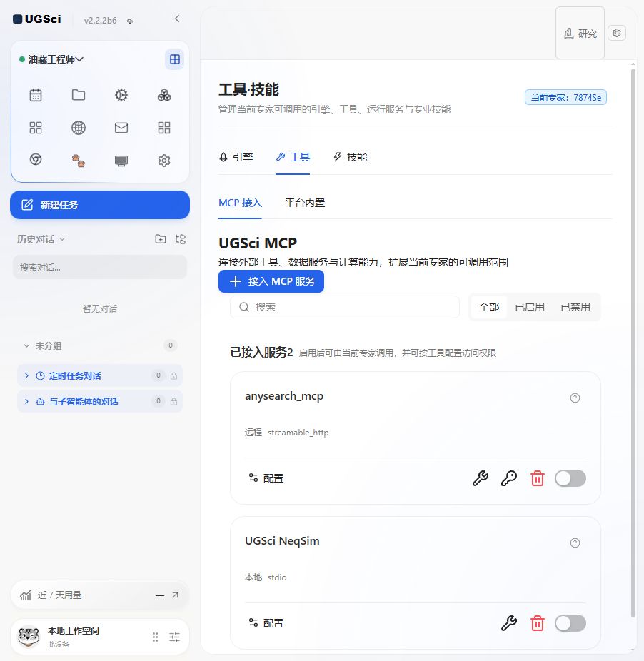Expand the 历史对话 dropdown

41,239
